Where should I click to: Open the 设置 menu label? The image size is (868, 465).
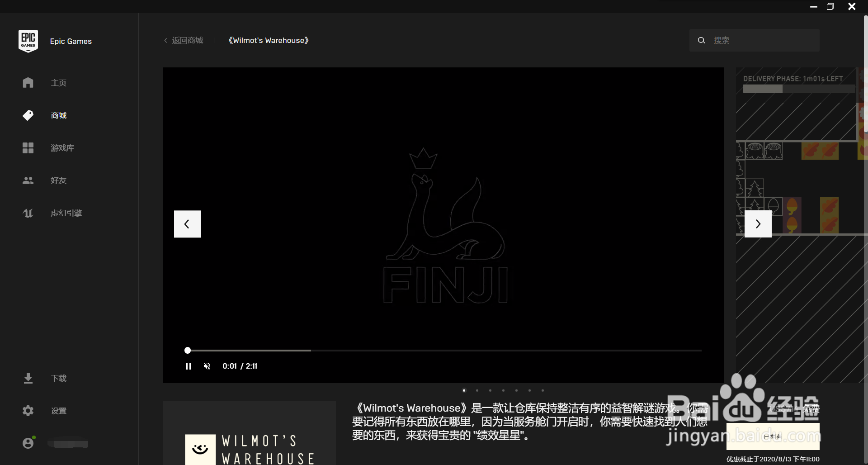tap(59, 411)
